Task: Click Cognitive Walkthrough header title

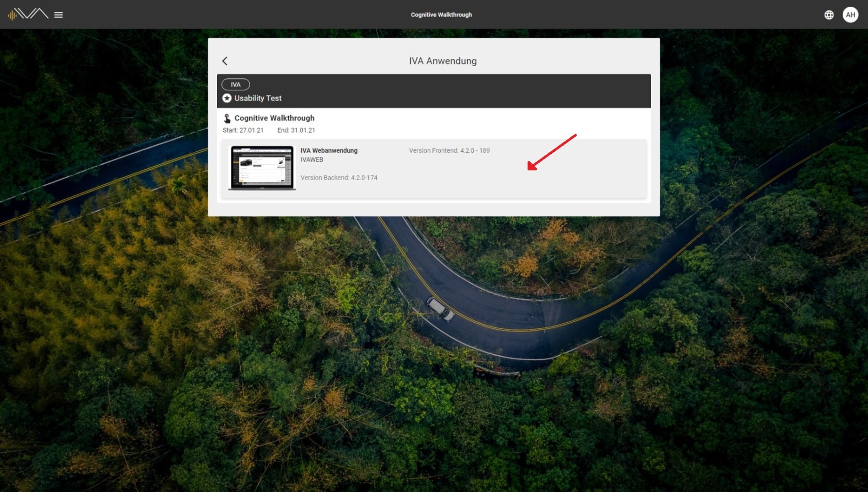Action: tap(441, 15)
